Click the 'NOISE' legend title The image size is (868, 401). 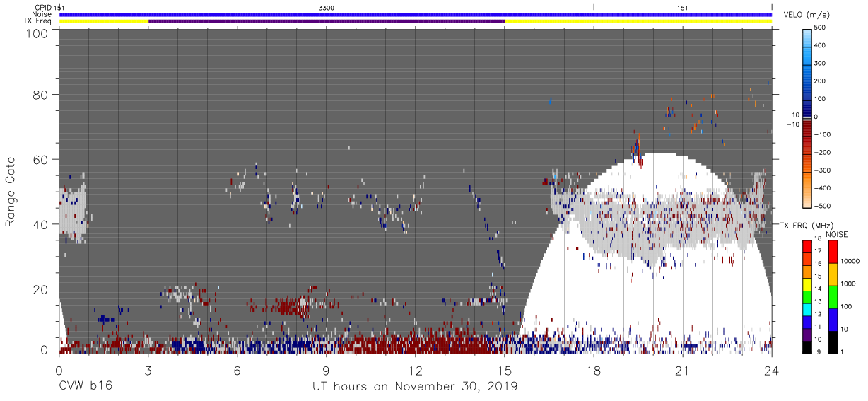tap(836, 234)
